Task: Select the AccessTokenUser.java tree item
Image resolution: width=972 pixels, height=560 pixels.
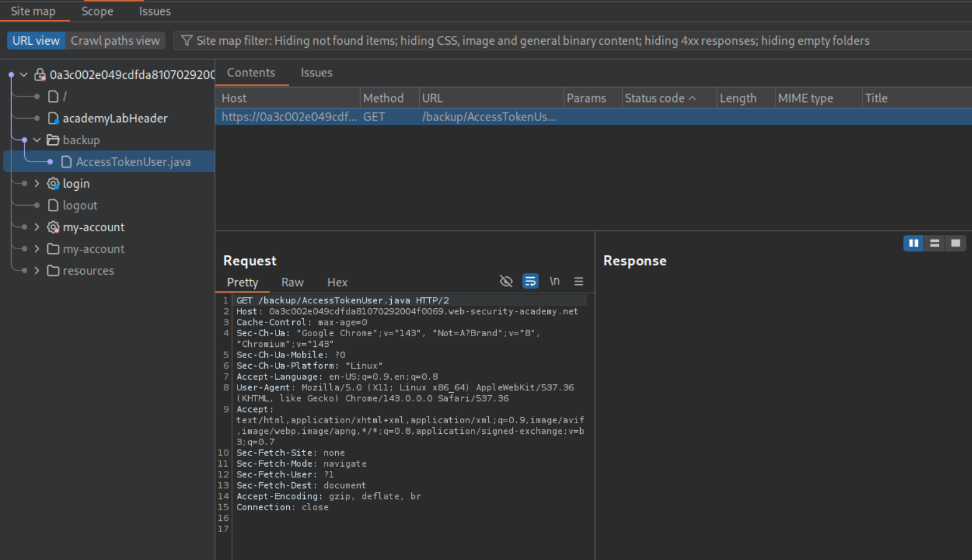Action: click(132, 162)
